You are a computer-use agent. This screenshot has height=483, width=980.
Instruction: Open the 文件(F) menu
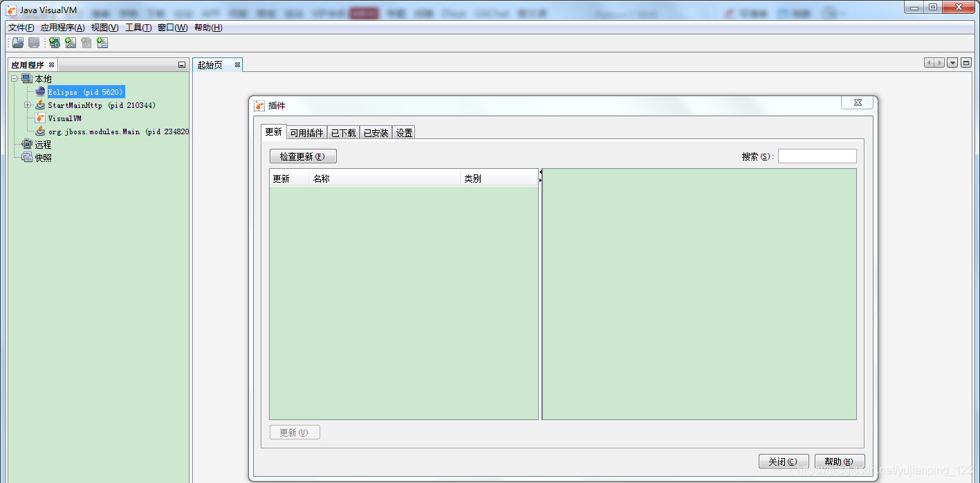(x=21, y=28)
